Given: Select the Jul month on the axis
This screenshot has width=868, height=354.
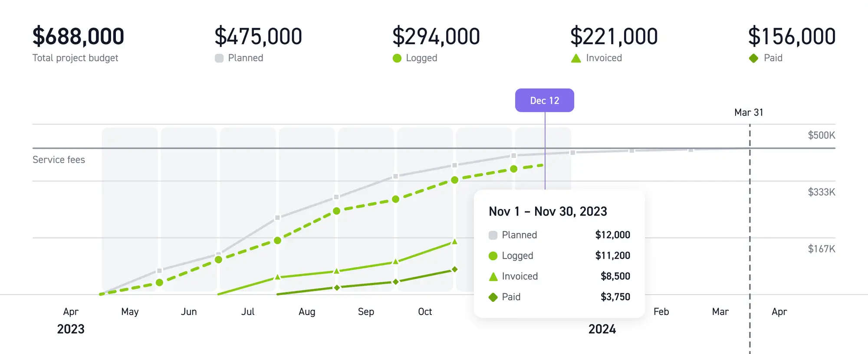Looking at the screenshot, I should coord(248,312).
